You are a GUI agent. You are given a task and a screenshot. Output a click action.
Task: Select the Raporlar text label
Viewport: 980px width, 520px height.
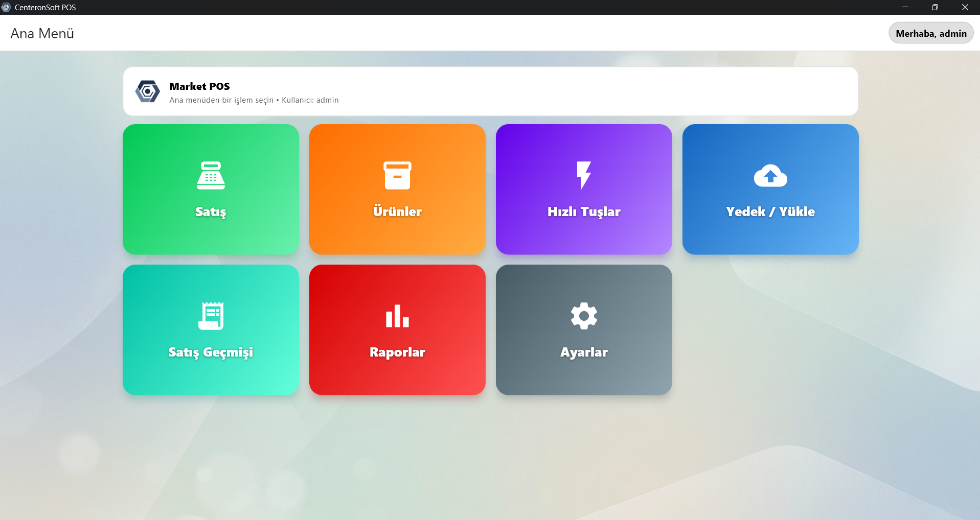pos(397,352)
